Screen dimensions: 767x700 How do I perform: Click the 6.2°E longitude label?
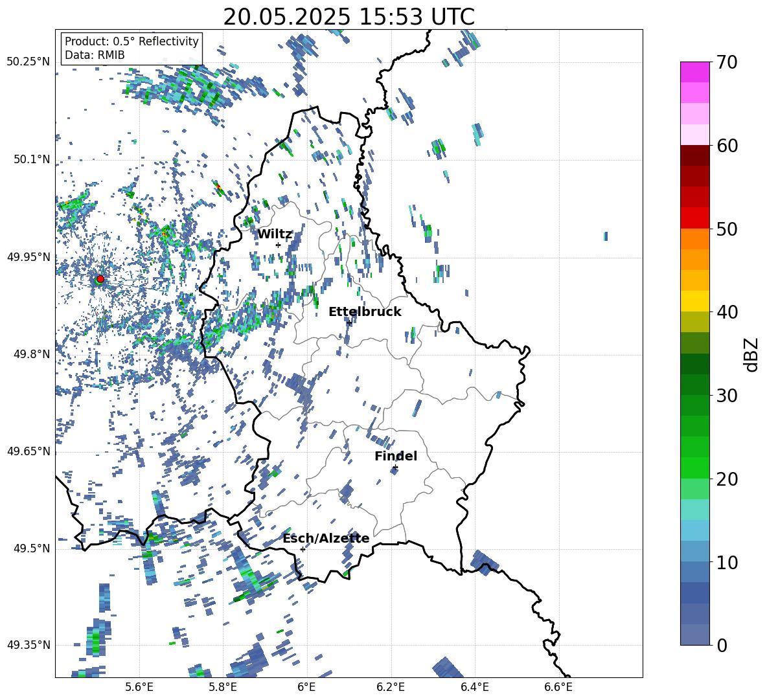pyautogui.click(x=391, y=687)
